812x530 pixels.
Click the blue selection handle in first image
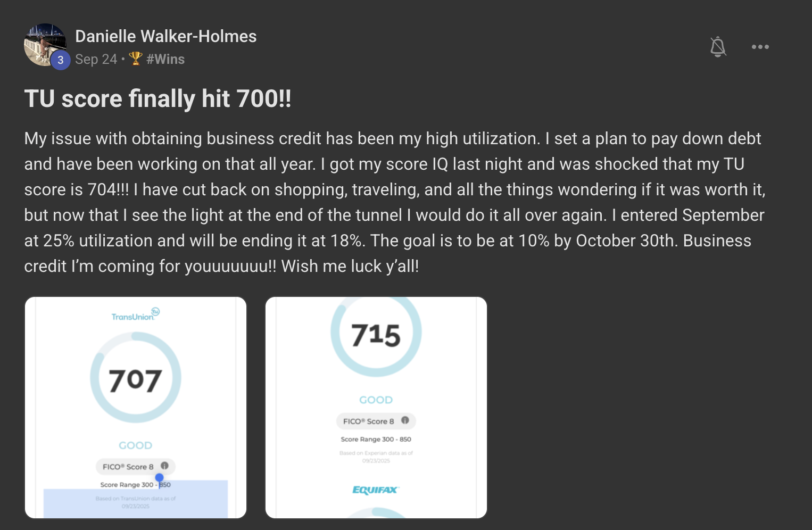click(x=159, y=477)
